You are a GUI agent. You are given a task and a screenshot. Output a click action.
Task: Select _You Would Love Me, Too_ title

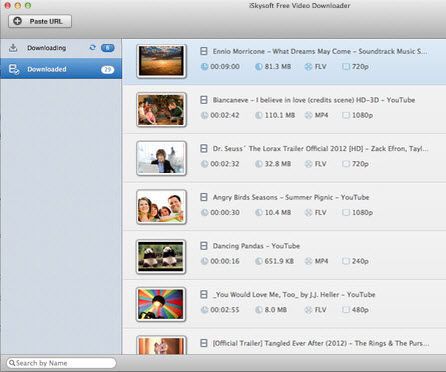click(294, 295)
